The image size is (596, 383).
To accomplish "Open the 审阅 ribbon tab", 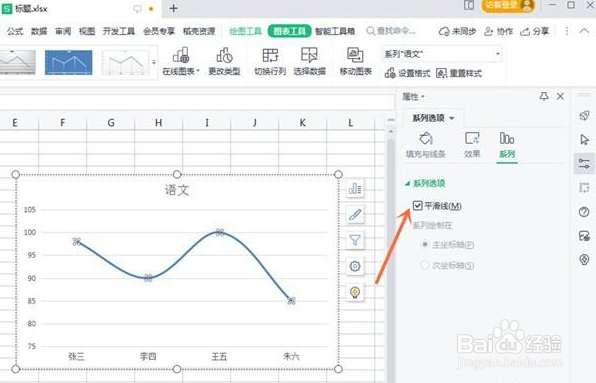I will click(63, 31).
